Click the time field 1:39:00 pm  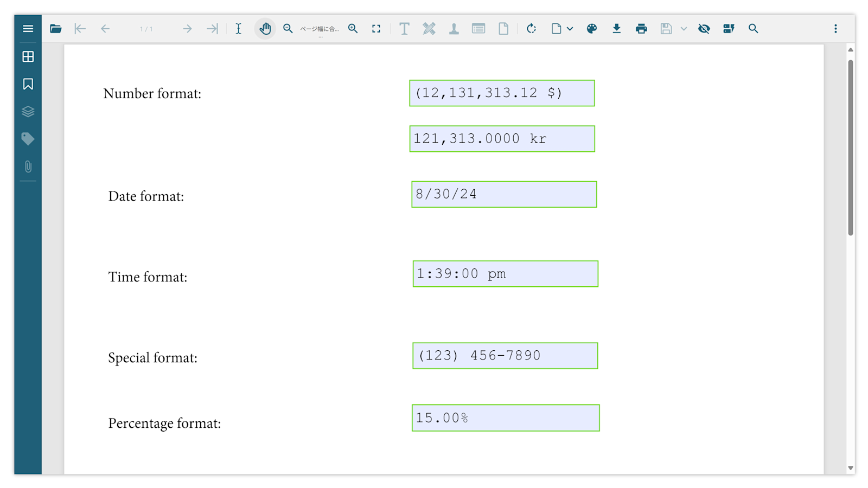pos(506,274)
